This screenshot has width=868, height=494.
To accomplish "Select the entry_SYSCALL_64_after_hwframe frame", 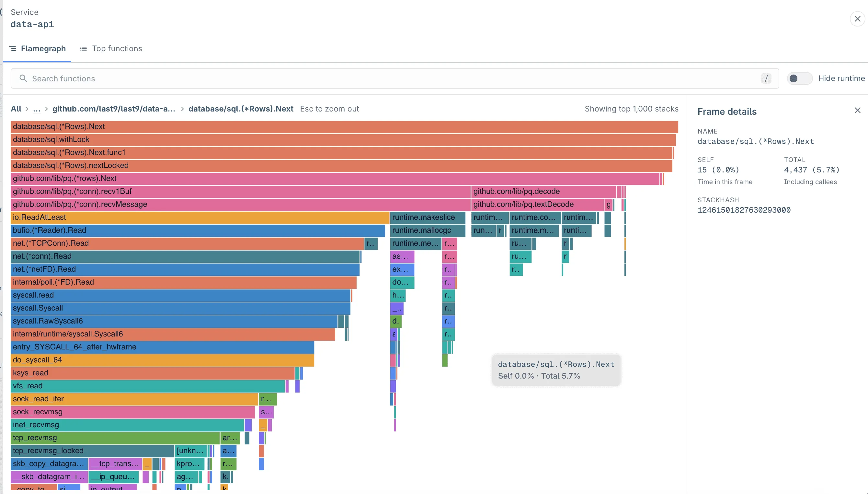I will coord(162,347).
